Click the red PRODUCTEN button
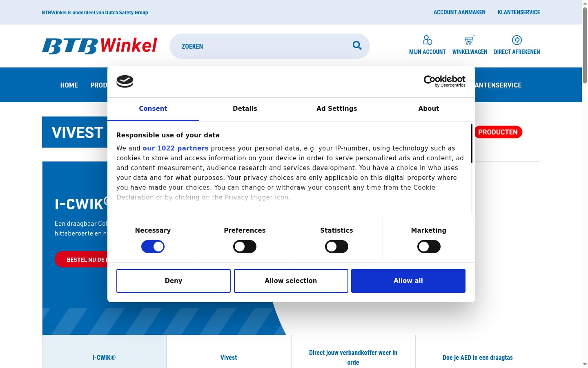Image resolution: width=588 pixels, height=368 pixels. click(x=498, y=132)
